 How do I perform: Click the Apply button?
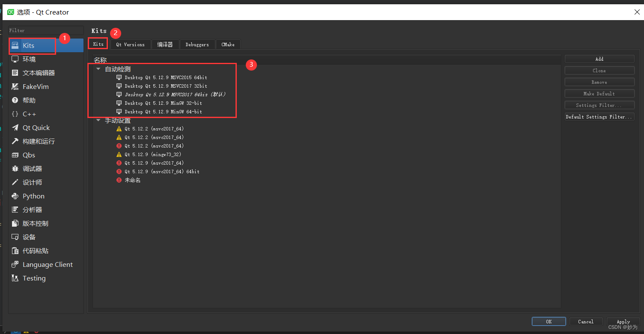pos(623,322)
